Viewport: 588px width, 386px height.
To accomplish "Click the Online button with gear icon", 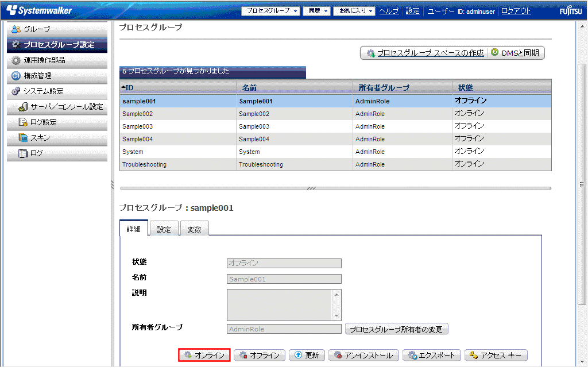I will (x=204, y=356).
